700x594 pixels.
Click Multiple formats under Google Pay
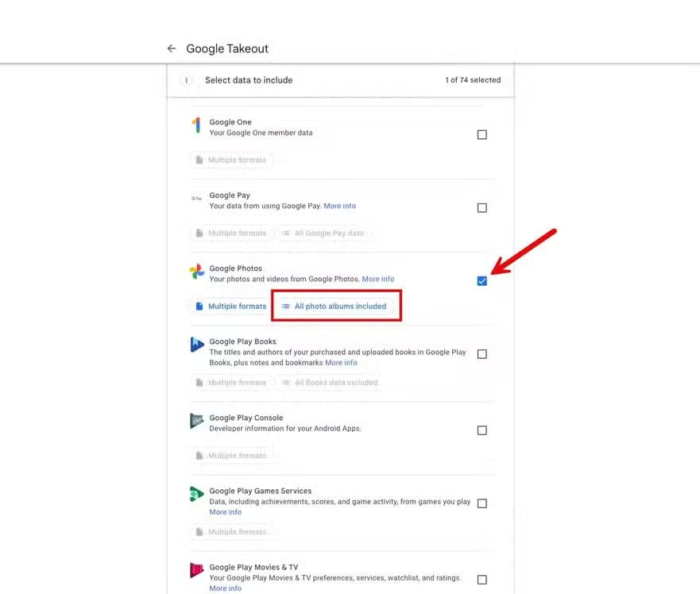coord(231,233)
